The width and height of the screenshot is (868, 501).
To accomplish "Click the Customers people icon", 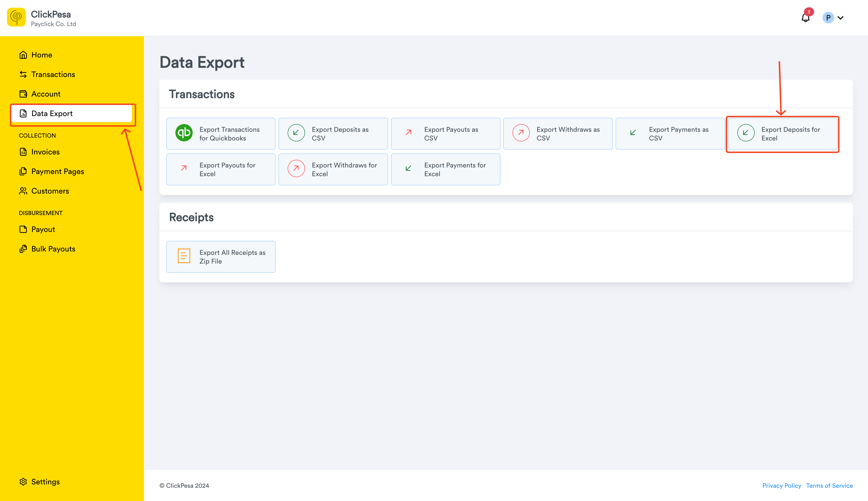I will 23,191.
